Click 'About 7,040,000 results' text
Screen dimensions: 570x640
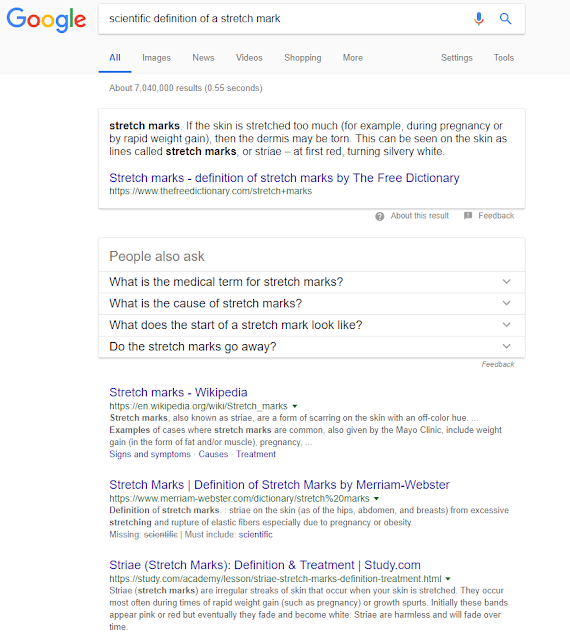point(186,88)
